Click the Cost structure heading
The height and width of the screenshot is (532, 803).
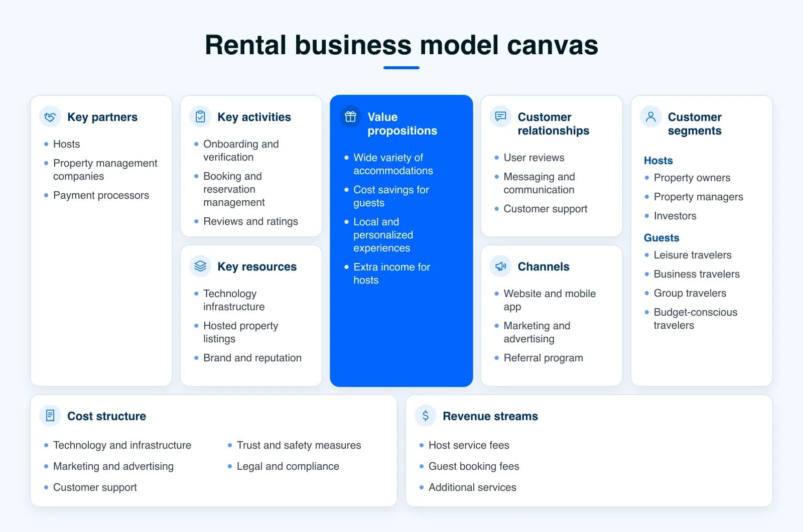(x=106, y=416)
